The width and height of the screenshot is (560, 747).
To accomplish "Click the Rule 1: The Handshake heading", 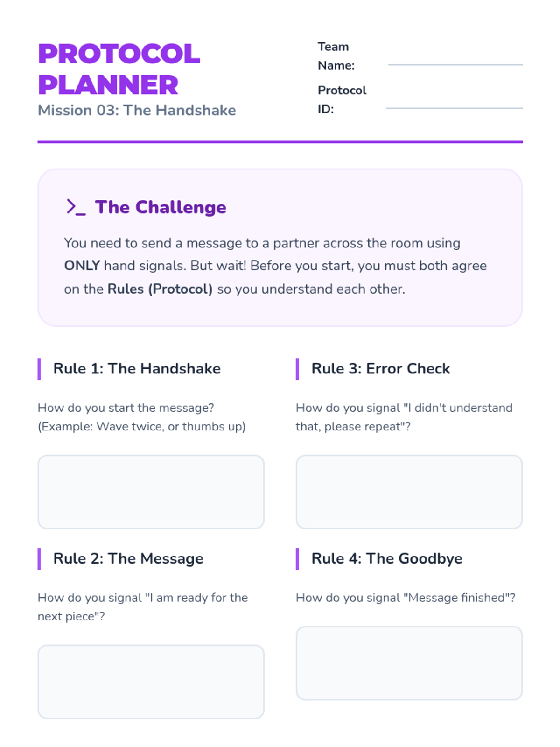I will (137, 368).
